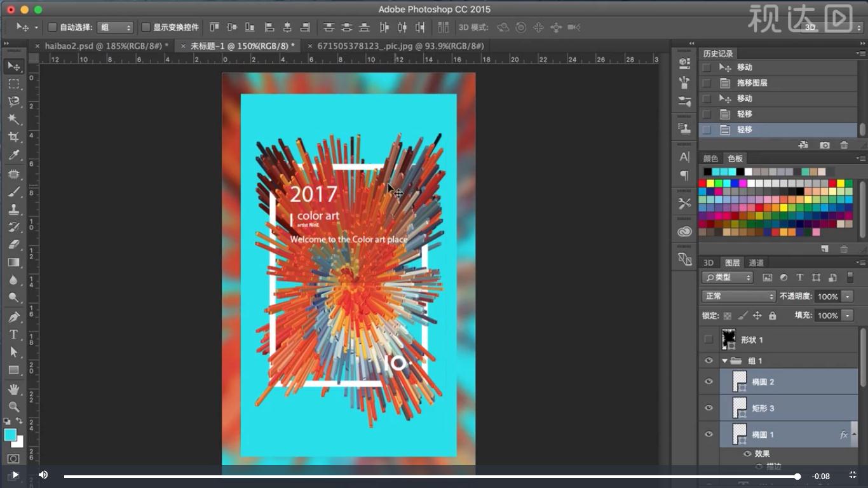Switch to the 671505378123_.pic.jpg document tab
Image resolution: width=868 pixels, height=488 pixels.
400,46
